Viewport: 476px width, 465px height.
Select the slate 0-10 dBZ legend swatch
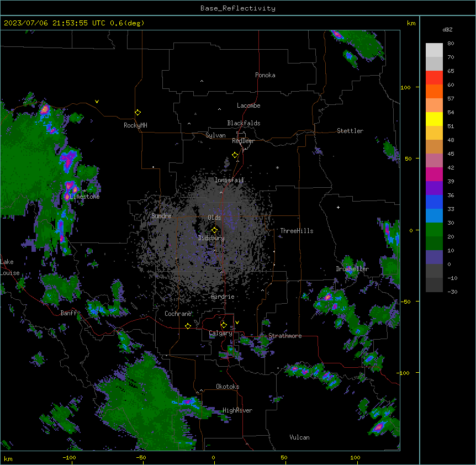(x=434, y=257)
